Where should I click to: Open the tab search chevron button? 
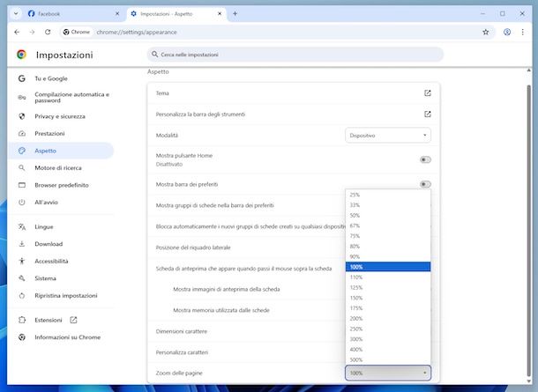click(16, 14)
